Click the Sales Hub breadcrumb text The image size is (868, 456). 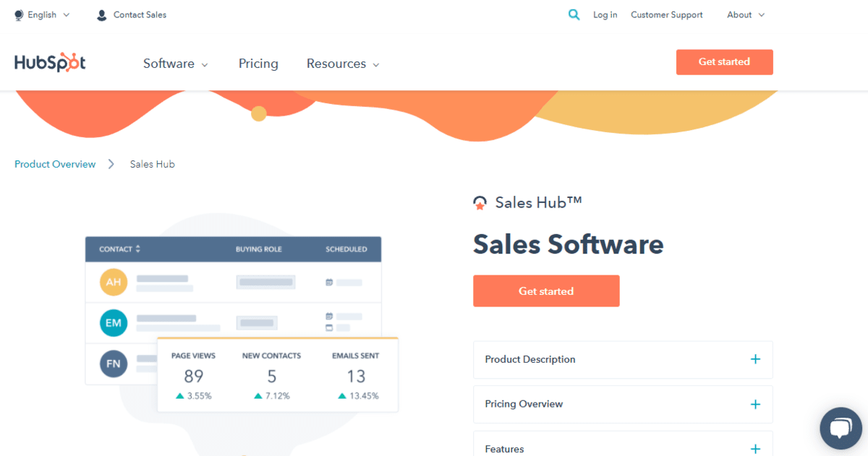click(x=152, y=164)
